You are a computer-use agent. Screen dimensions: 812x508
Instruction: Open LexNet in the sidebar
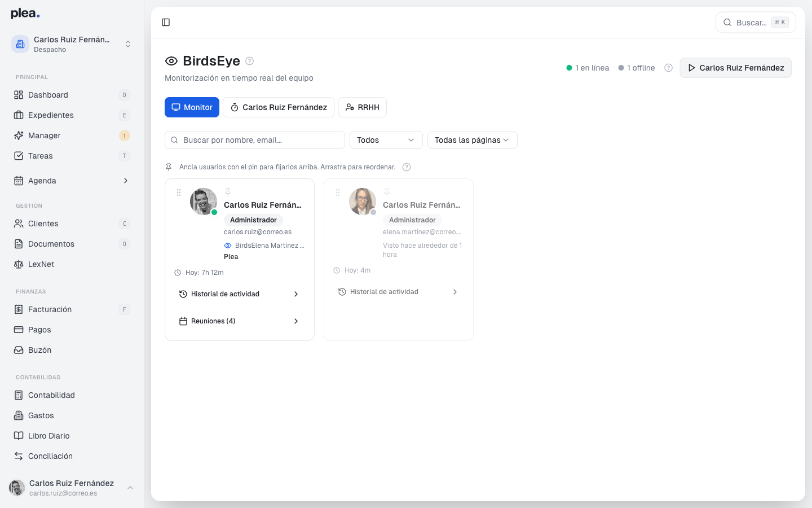tap(72, 264)
